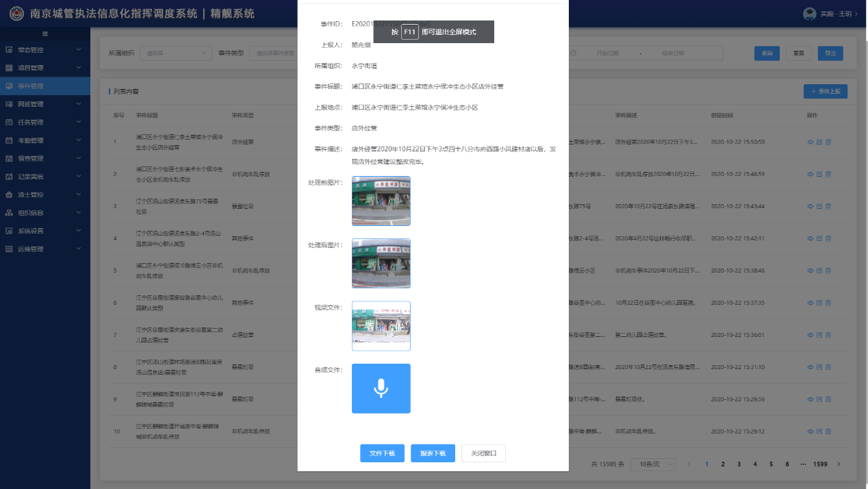Open 事件管理 in the sidebar

45,86
